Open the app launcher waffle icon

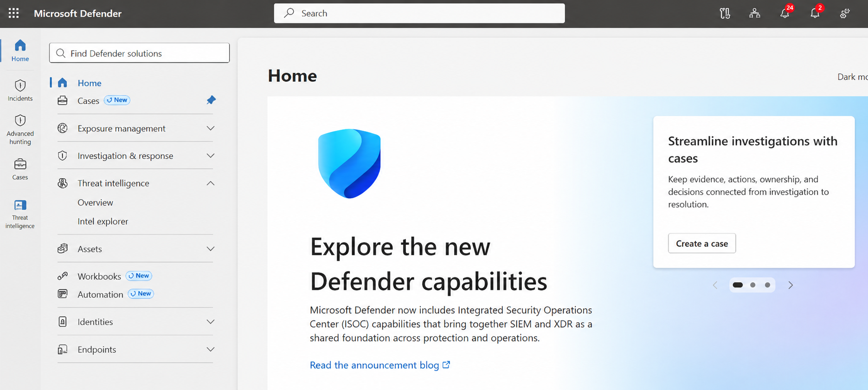click(14, 13)
